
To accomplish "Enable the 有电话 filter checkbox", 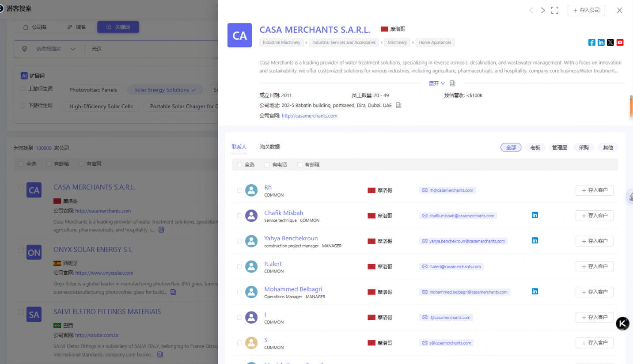I will (267, 165).
